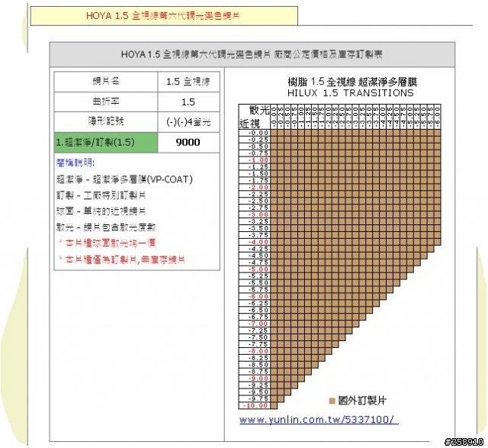Select the 1.5 全視線 value cell
488x448 pixels.
point(188,82)
